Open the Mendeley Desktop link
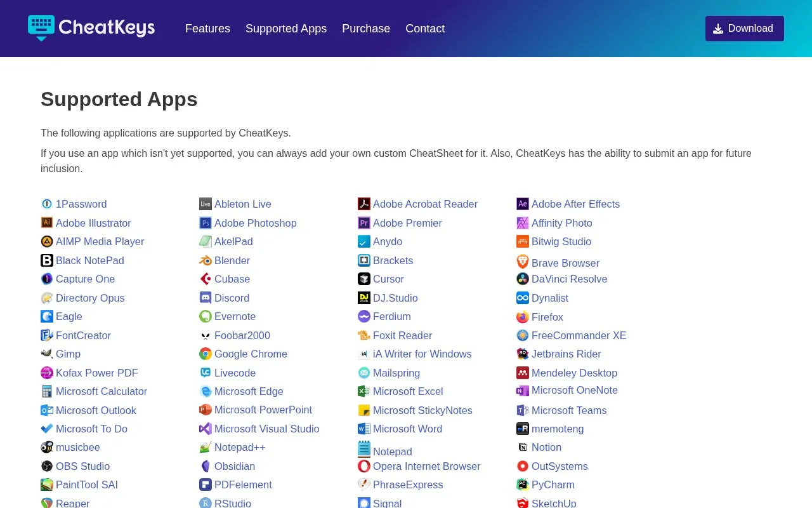The height and width of the screenshot is (508, 812). click(574, 373)
